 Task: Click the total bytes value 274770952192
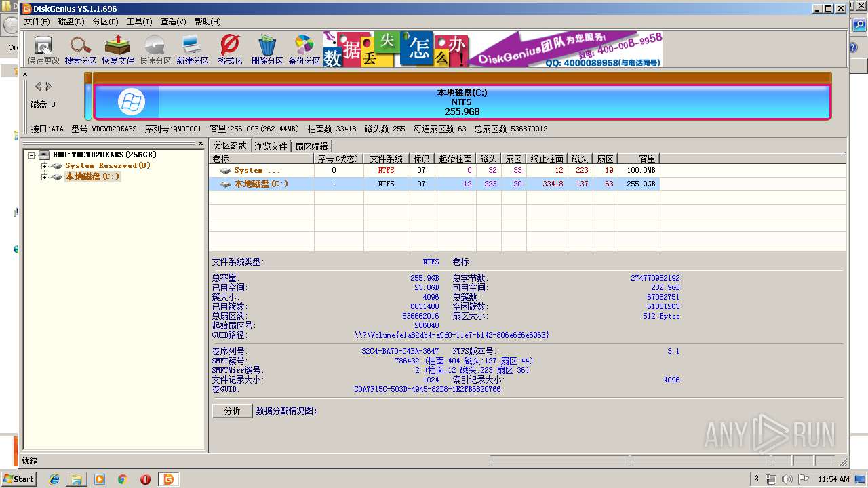(655, 278)
